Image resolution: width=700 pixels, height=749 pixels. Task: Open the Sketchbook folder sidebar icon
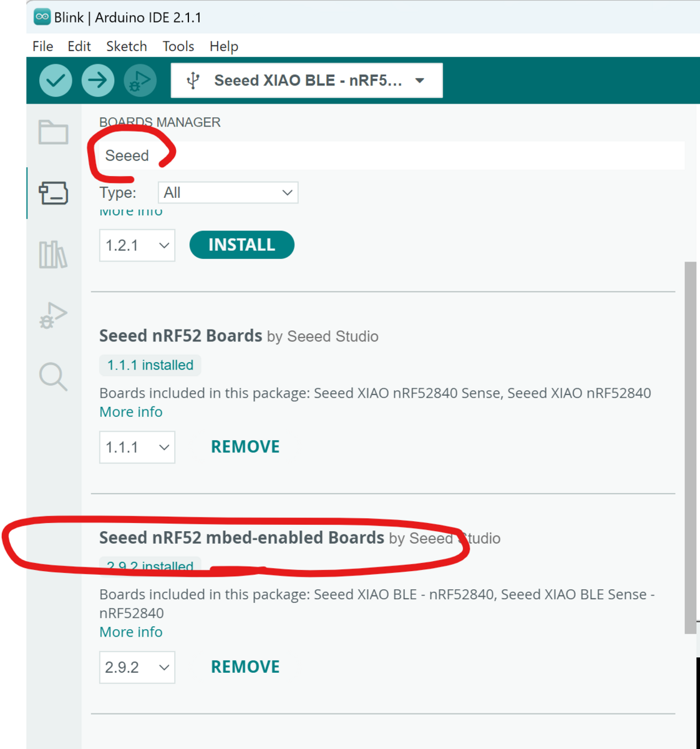tap(54, 132)
